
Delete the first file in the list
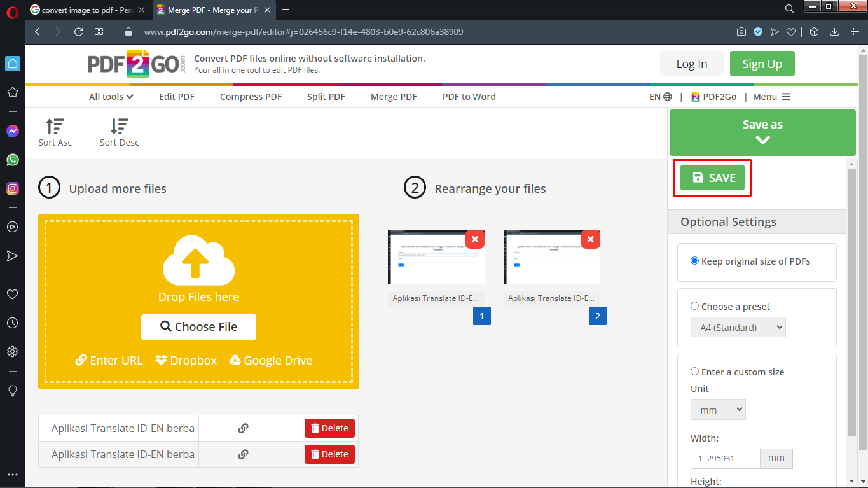[x=329, y=428]
